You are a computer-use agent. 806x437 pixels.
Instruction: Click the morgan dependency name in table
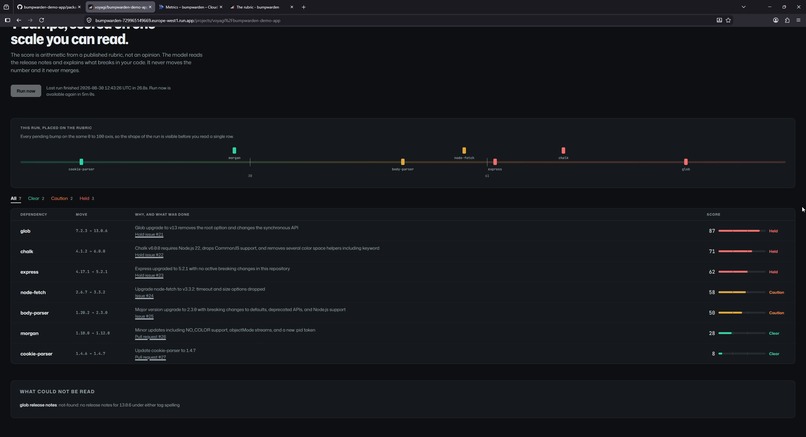point(29,333)
